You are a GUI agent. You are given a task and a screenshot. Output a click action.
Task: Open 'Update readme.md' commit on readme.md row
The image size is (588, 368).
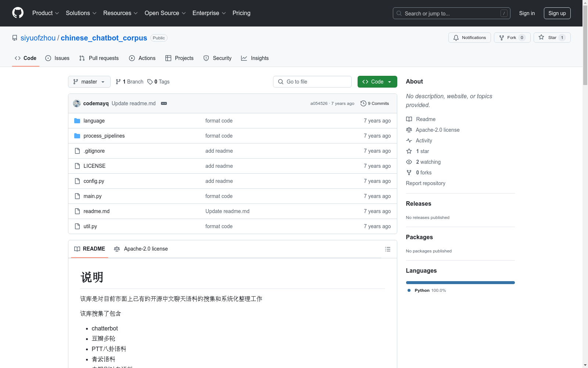227,211
